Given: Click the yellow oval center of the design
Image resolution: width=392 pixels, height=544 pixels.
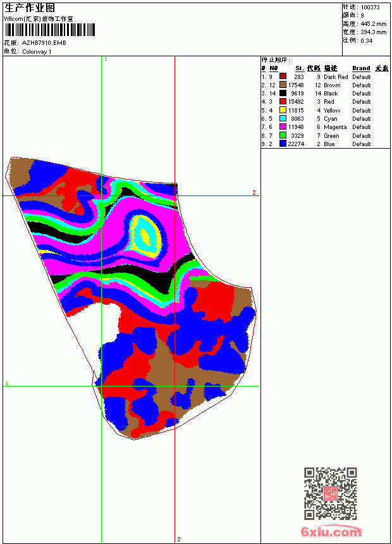Looking at the screenshot, I should click(x=145, y=237).
